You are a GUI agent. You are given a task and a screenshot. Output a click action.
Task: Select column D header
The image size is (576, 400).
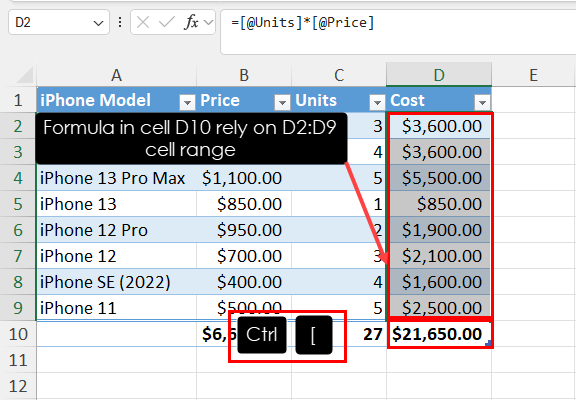439,75
